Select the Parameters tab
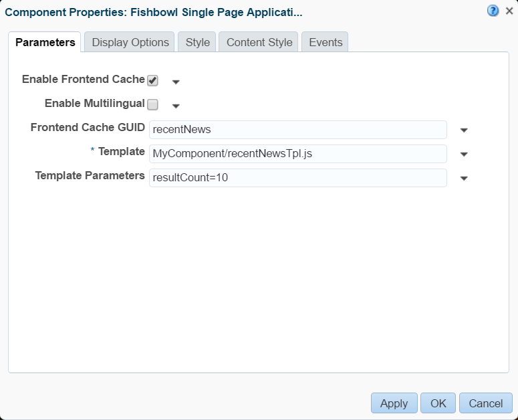 [45, 42]
